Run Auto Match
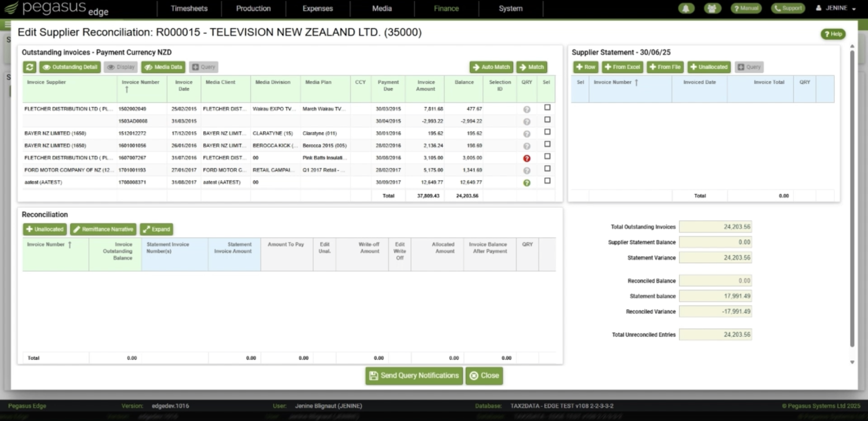Viewport: 868px width, 421px height. 491,67
